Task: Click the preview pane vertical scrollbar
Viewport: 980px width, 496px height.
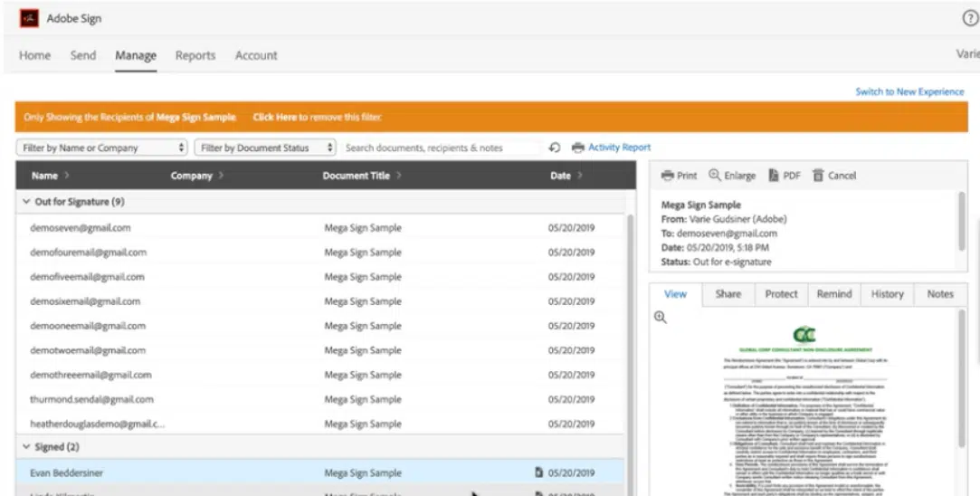Action: tap(963, 378)
